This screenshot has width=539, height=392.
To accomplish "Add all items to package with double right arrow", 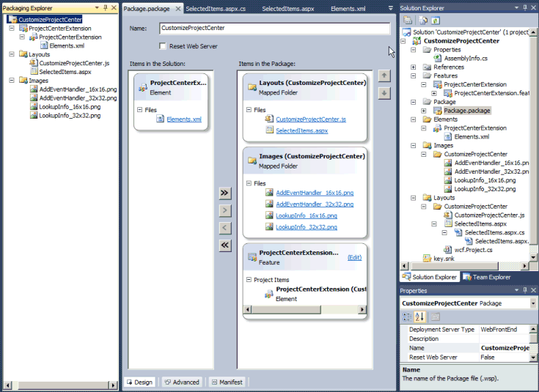I will pos(225,193).
